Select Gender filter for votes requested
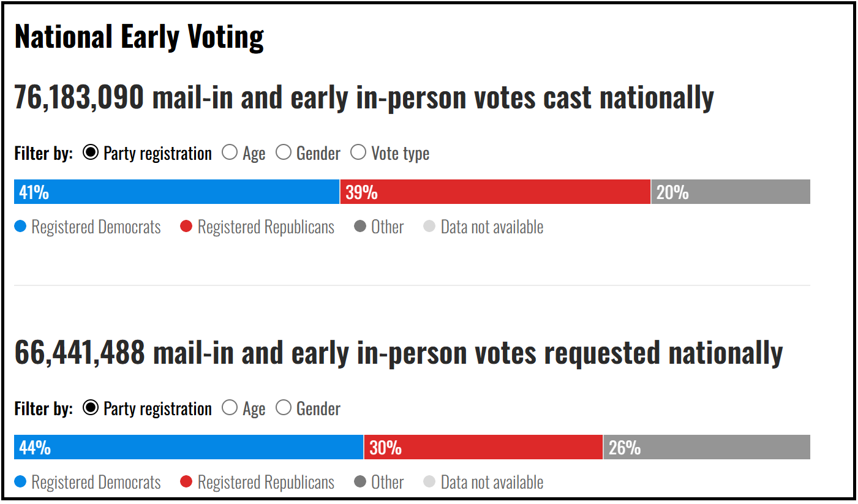Viewport: 858px width, 504px height. pos(284,408)
